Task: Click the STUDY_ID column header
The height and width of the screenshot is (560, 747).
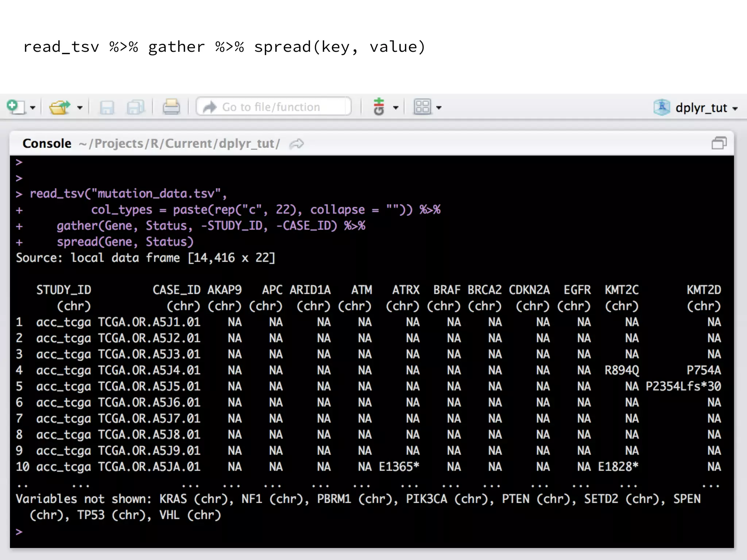Action: pyautogui.click(x=64, y=290)
